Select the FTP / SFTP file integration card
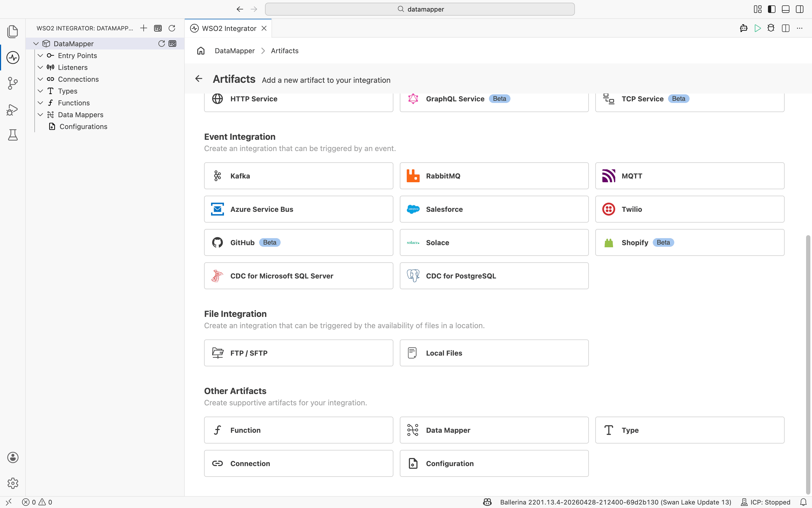The width and height of the screenshot is (812, 508). 299,353
